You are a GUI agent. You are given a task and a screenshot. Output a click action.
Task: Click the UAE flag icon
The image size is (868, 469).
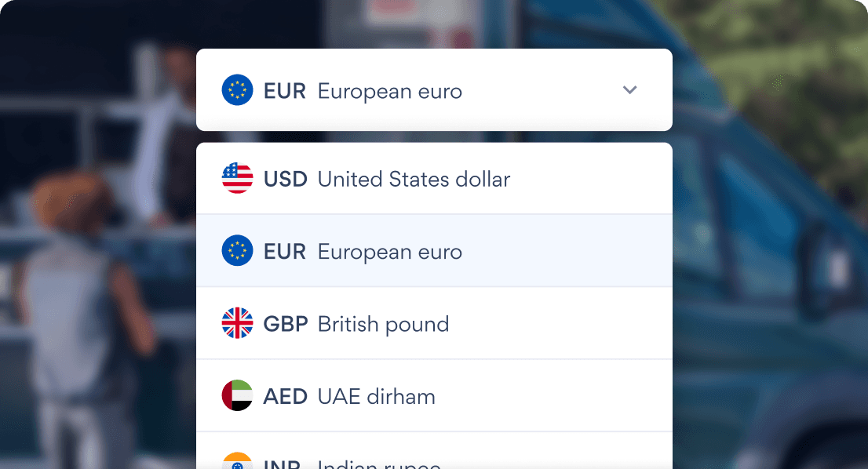[238, 395]
